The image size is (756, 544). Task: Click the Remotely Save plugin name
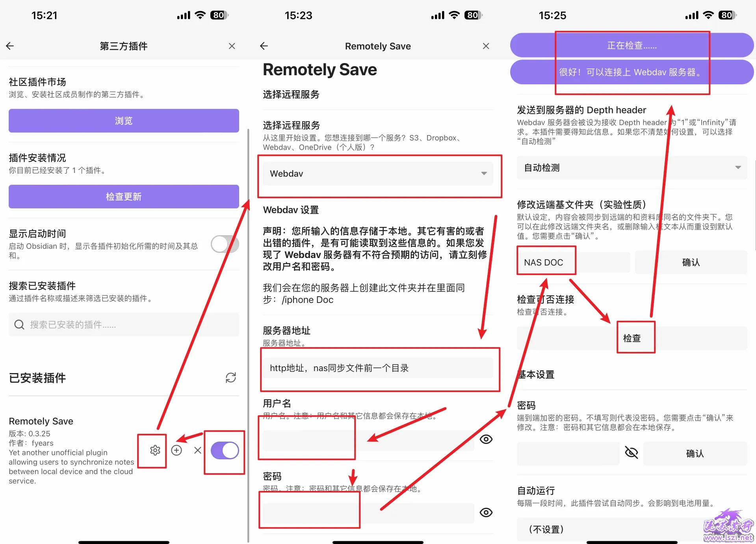(x=41, y=421)
